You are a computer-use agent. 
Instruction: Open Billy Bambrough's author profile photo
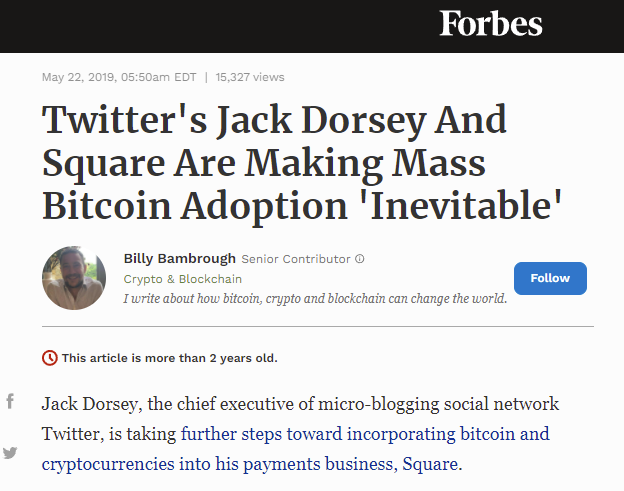pos(74,278)
